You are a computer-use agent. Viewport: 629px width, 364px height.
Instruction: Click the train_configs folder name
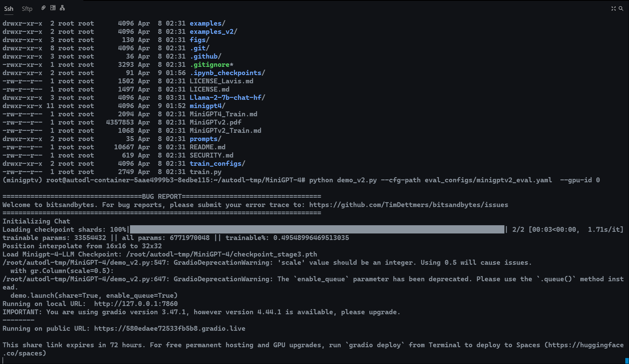click(215, 164)
